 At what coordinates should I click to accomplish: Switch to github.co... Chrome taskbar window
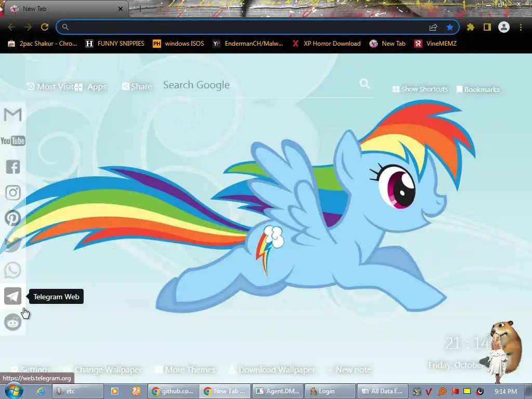click(174, 391)
